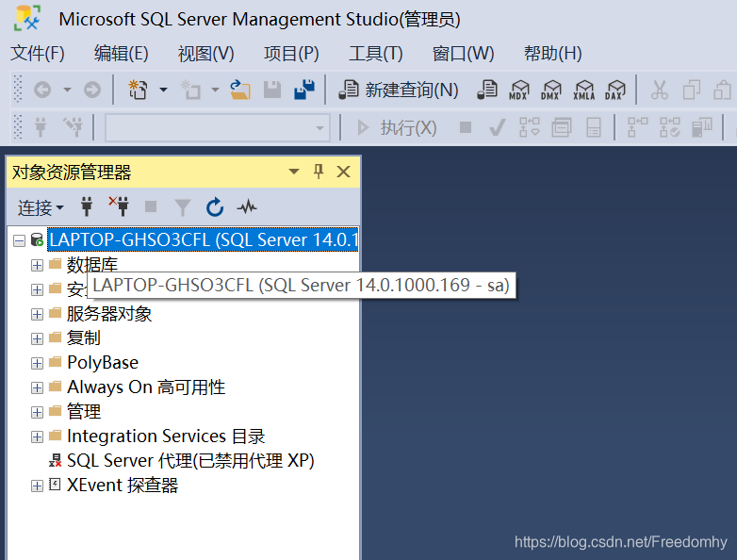Click the Open File folder icon

tap(240, 90)
